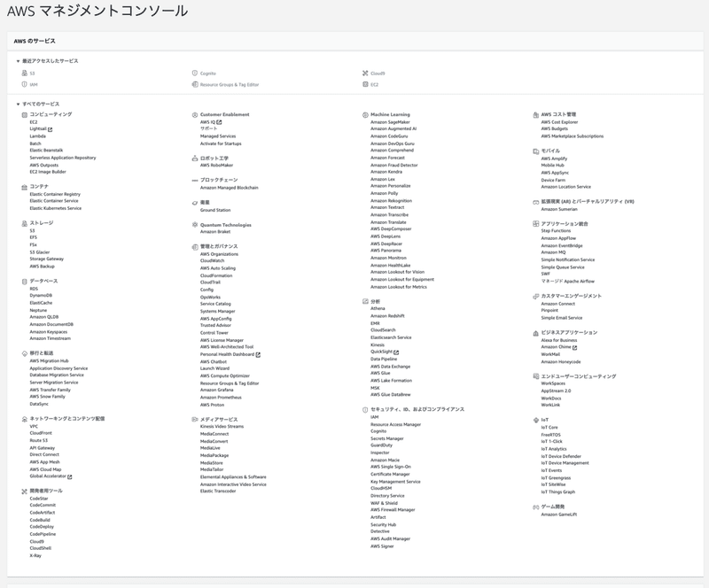Click the Quantum Technologies icon
The height and width of the screenshot is (588, 709).
pos(195,225)
